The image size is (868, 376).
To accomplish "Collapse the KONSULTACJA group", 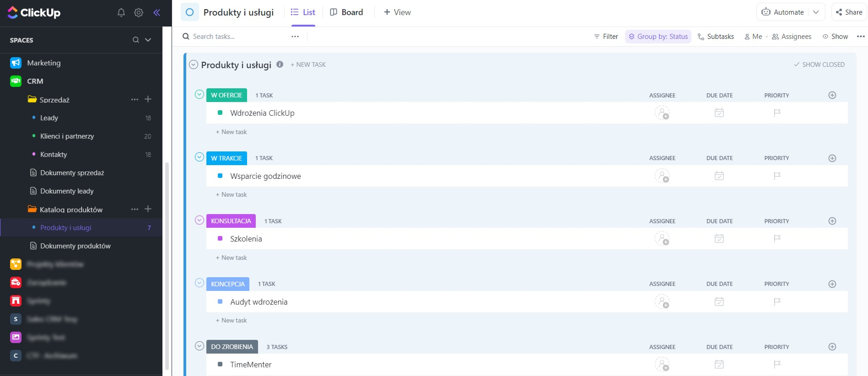I will click(x=199, y=220).
